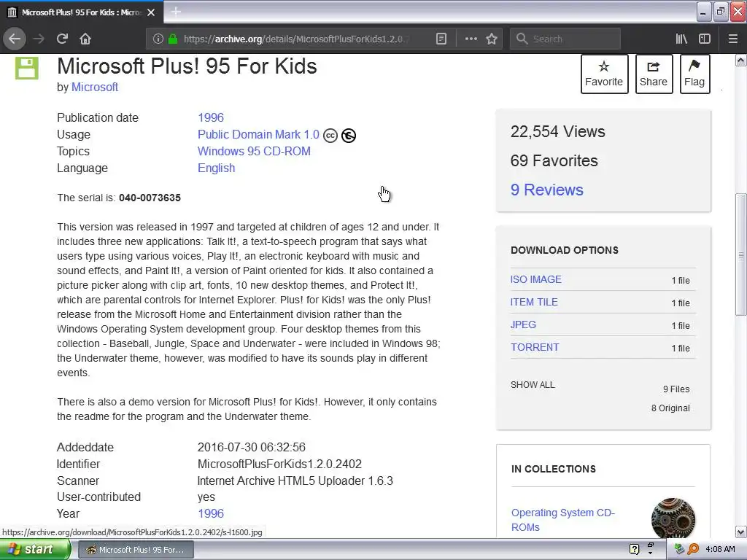Click the 9 Files count
Image resolution: width=747 pixels, height=560 pixels.
point(676,389)
